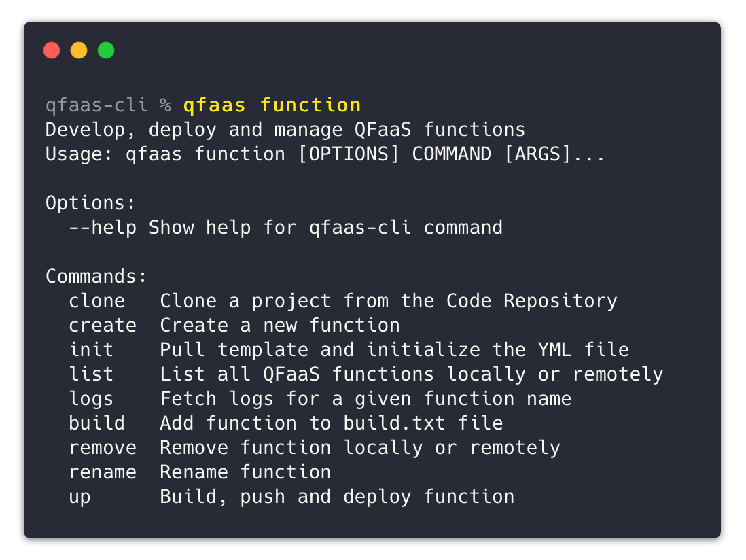Click the yellow "qfaas function" command text

click(x=272, y=105)
